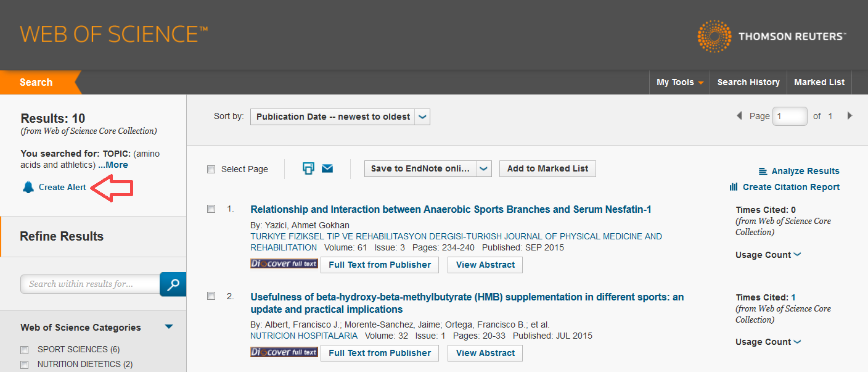Click the search within results magnifier button
Viewport: 868px width, 372px height.
pos(173,284)
